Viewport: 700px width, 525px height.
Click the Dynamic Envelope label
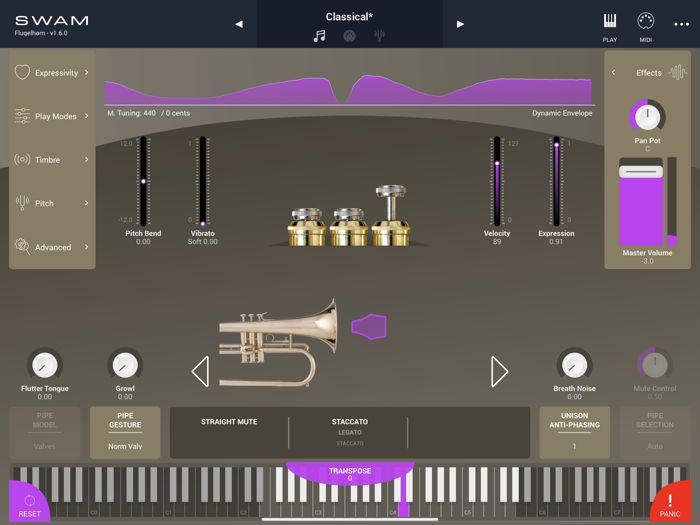click(x=562, y=113)
